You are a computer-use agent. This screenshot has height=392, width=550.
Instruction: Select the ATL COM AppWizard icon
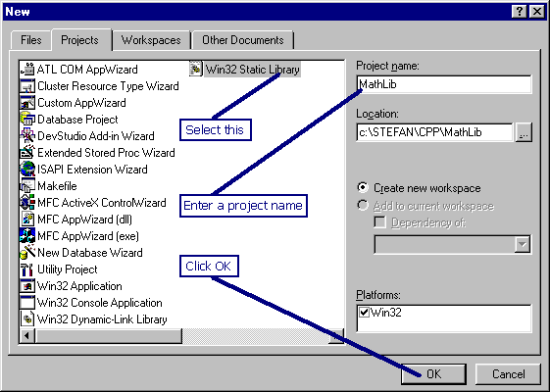click(27, 69)
